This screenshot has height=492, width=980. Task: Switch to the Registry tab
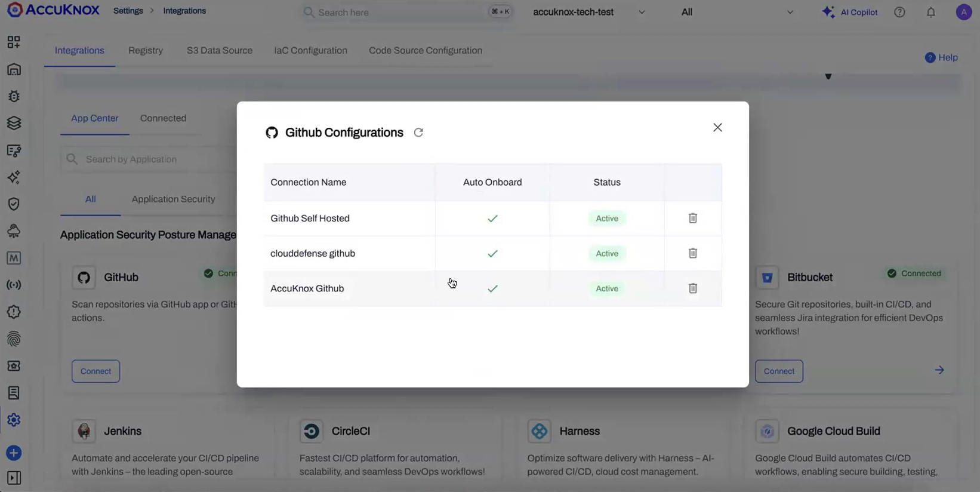pos(146,51)
